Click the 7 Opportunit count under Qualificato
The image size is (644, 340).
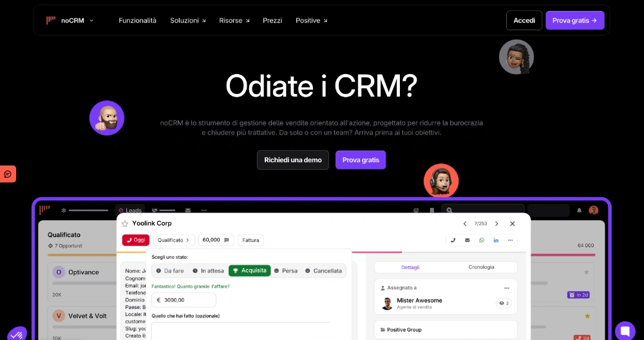(65, 245)
